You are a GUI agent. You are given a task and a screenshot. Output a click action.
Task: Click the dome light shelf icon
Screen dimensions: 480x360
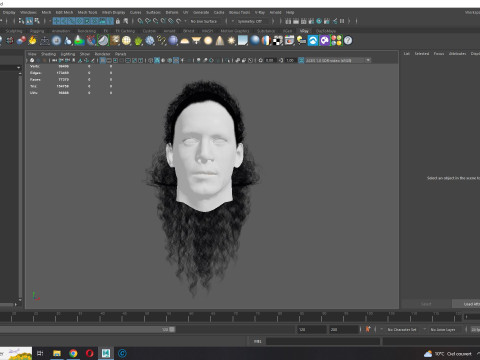pos(185,41)
